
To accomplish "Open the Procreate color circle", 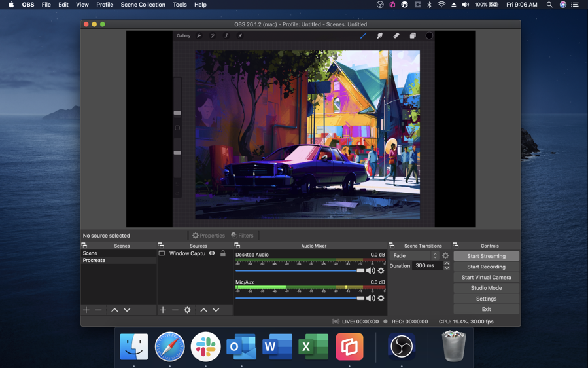I will click(x=429, y=35).
